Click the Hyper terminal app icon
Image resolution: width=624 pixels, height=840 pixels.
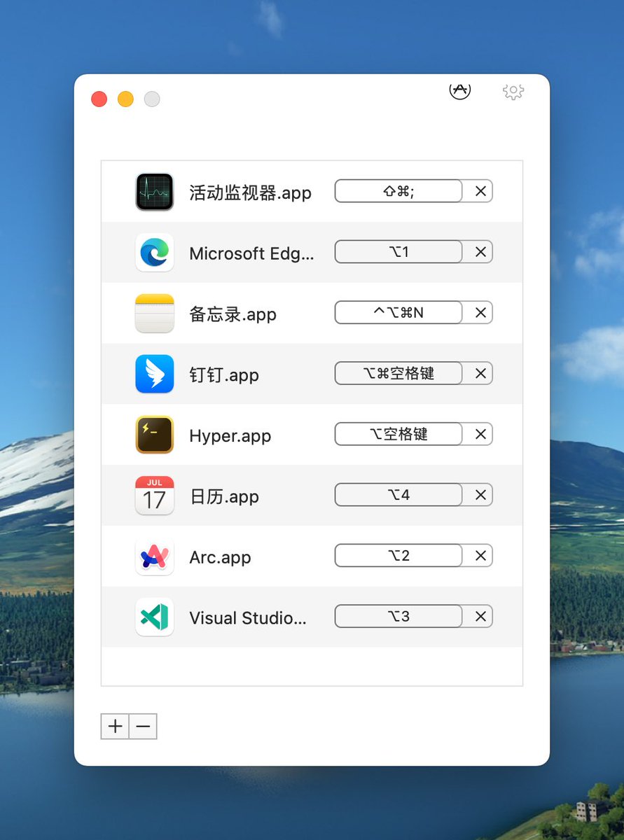click(154, 435)
